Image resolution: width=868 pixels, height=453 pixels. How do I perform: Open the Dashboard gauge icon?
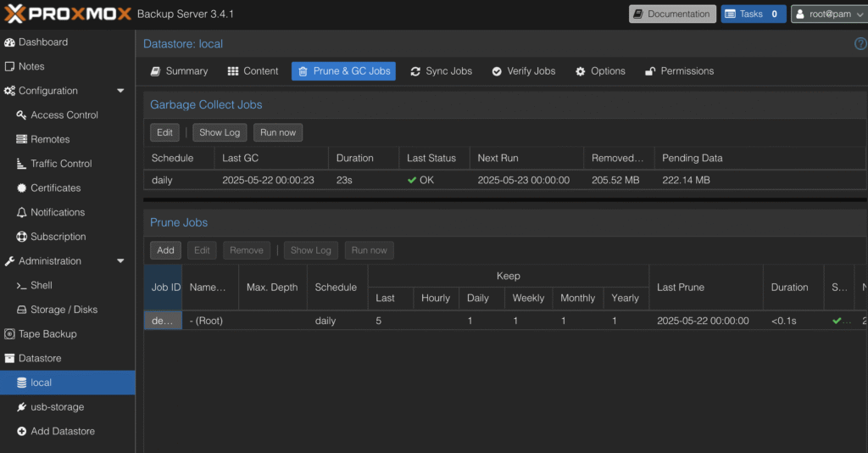click(9, 42)
